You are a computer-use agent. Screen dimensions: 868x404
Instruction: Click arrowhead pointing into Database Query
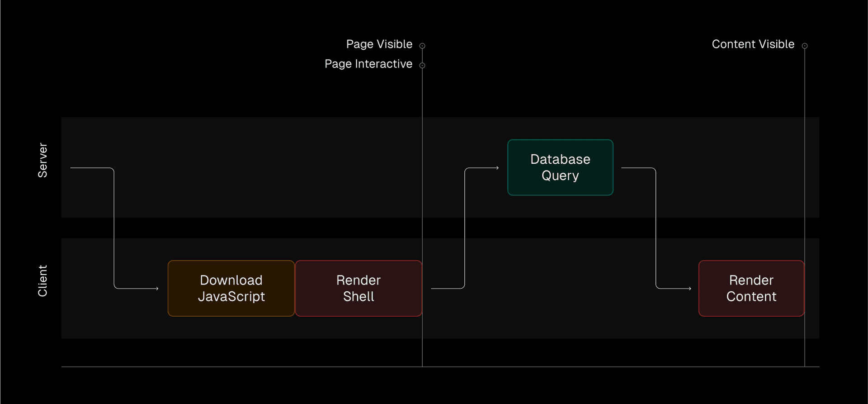pyautogui.click(x=497, y=168)
